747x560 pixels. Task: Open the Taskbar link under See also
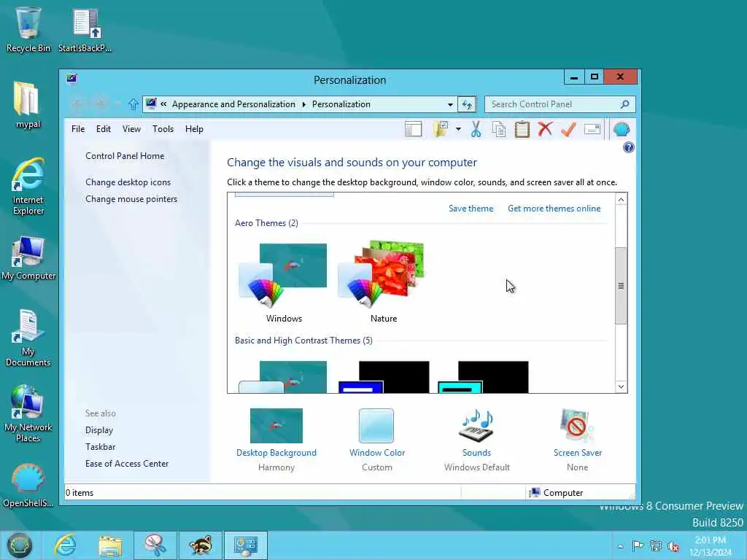pos(100,447)
